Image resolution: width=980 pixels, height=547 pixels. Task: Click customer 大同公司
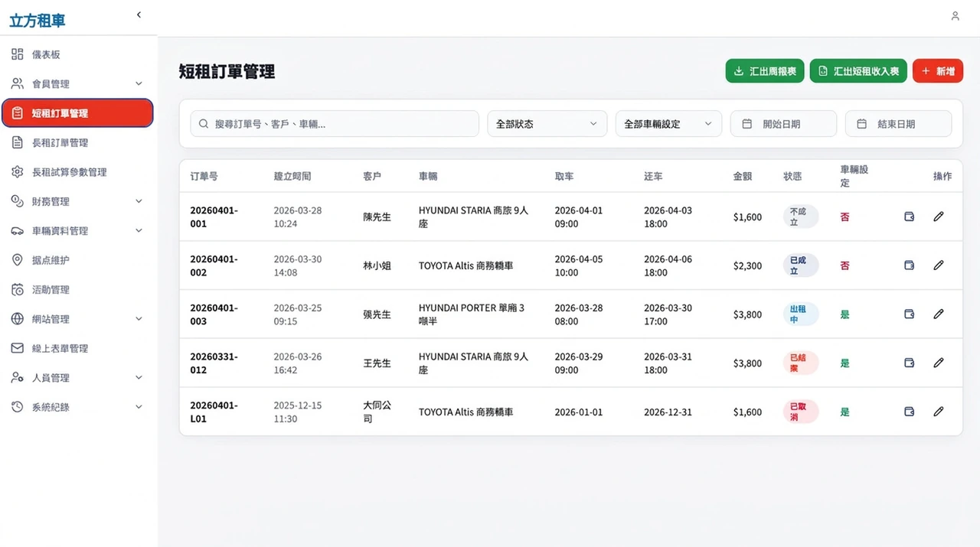(x=377, y=412)
